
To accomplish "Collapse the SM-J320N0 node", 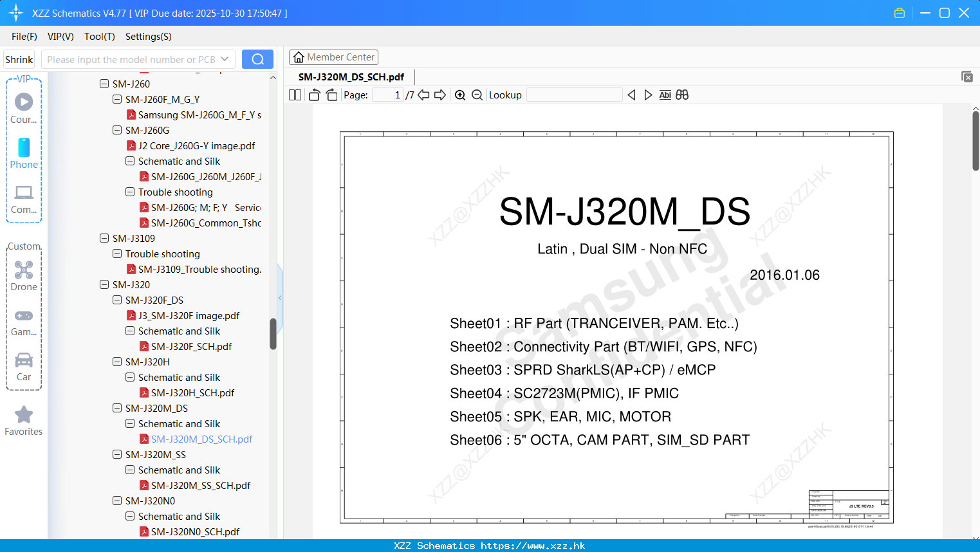I will coord(117,501).
